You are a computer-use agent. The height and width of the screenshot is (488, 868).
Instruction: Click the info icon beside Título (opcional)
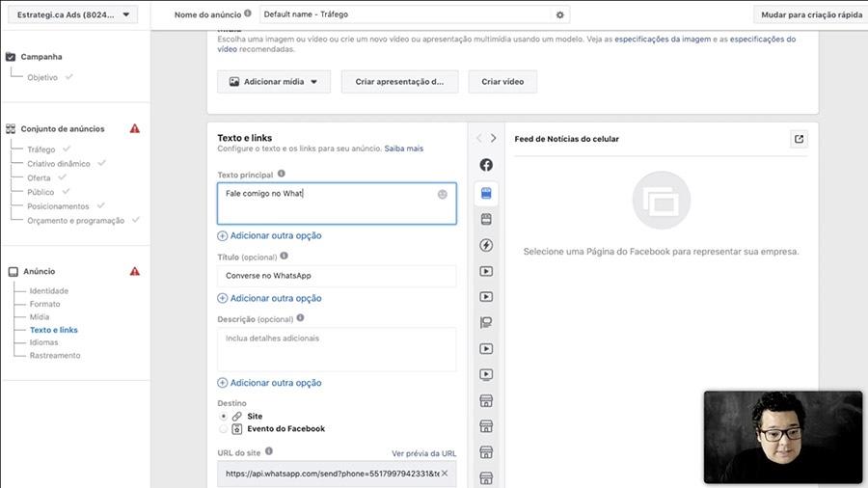click(x=284, y=257)
